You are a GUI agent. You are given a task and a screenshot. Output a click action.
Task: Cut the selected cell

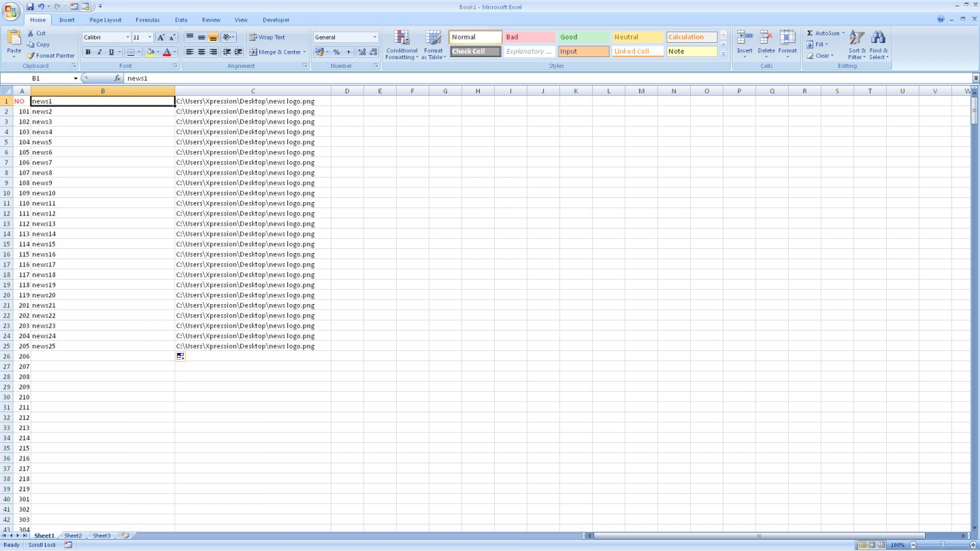click(36, 33)
